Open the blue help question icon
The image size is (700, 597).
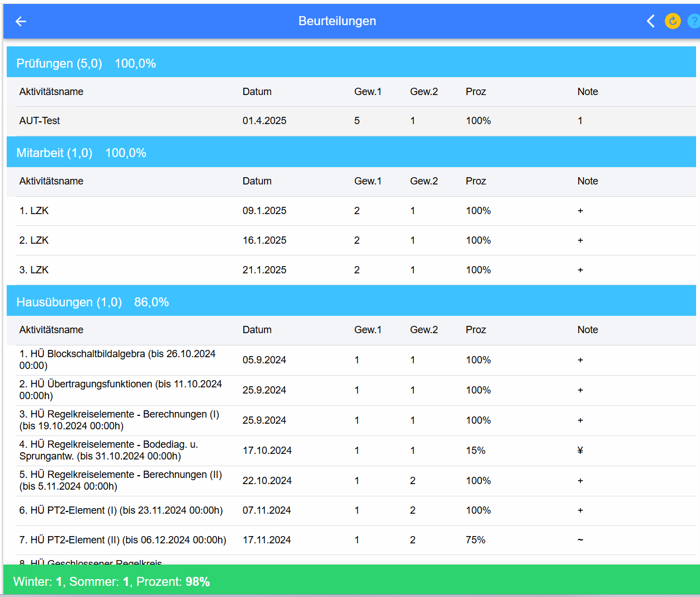[x=693, y=21]
